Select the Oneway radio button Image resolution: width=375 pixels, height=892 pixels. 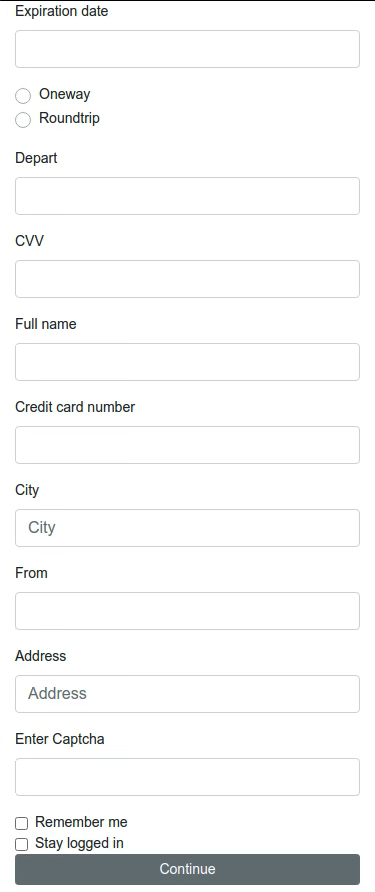(x=23, y=96)
